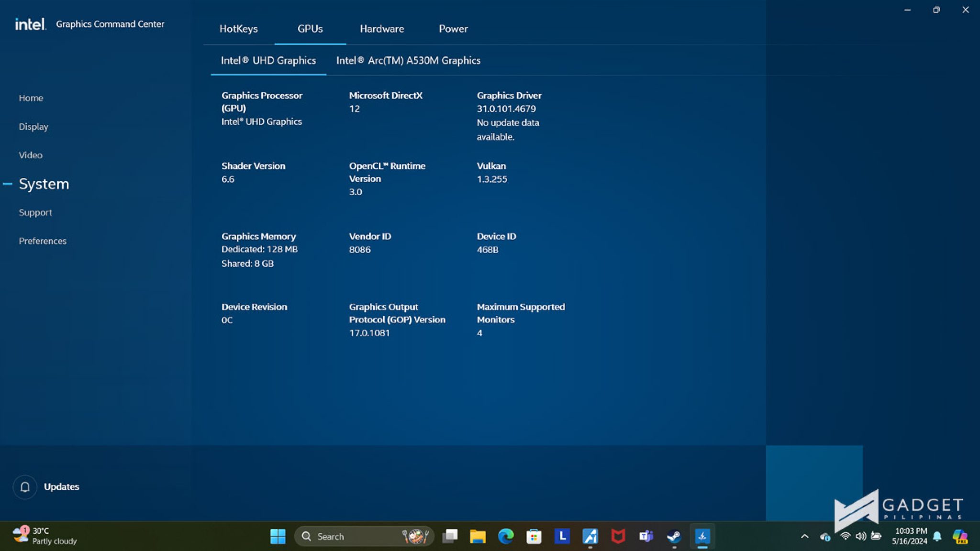Open File Explorer from taskbar
The width and height of the screenshot is (980, 551).
(x=478, y=536)
